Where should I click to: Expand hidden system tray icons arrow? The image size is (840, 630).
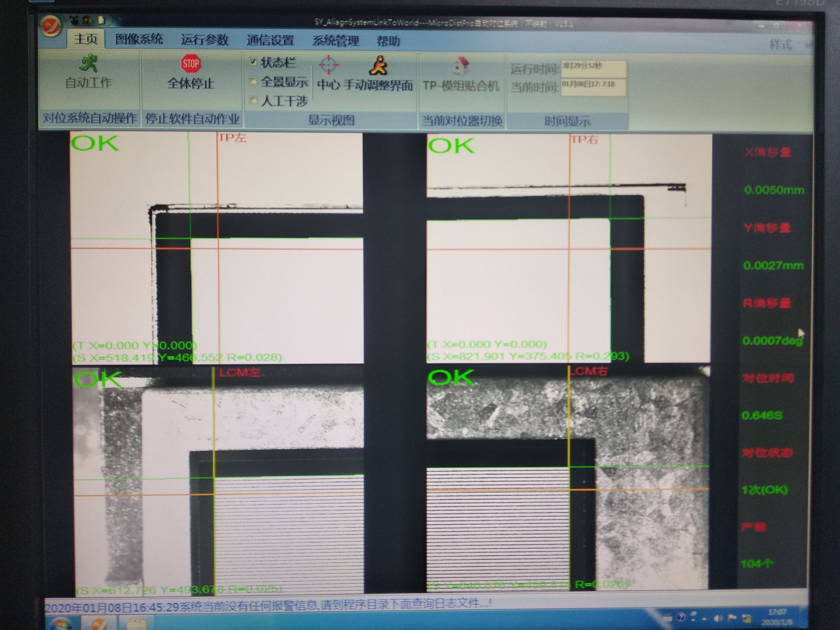coord(705,619)
